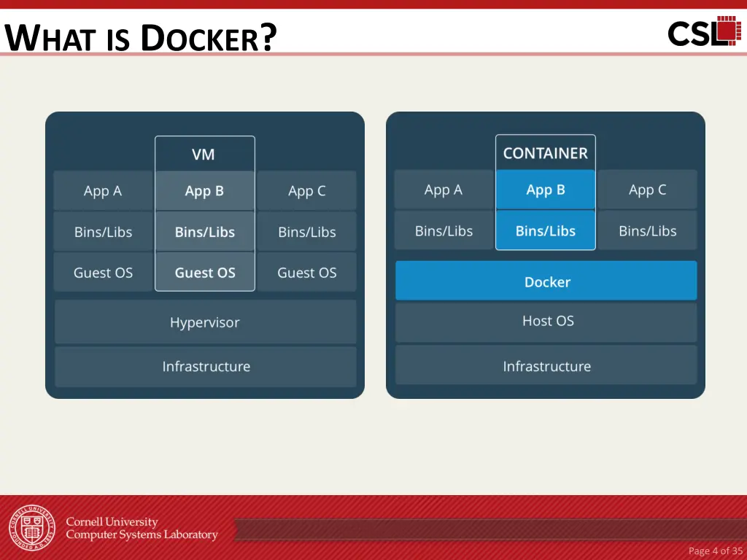
Task: Click the CSL chip logo
Action: click(704, 31)
